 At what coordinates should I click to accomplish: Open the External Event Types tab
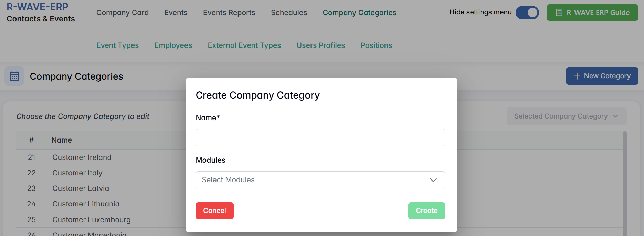244,45
